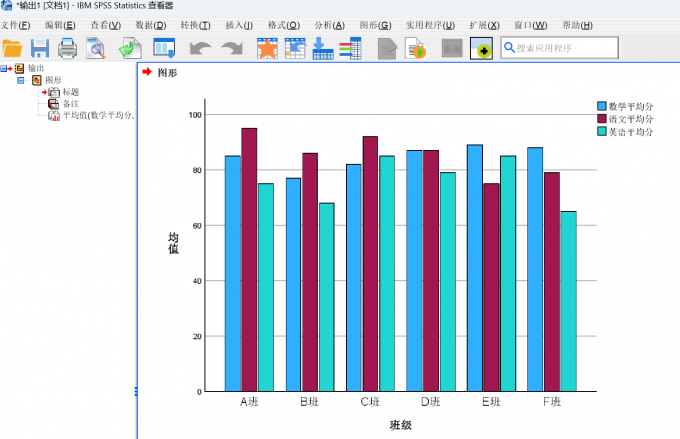Click the 均值 y-axis title

tap(173, 243)
